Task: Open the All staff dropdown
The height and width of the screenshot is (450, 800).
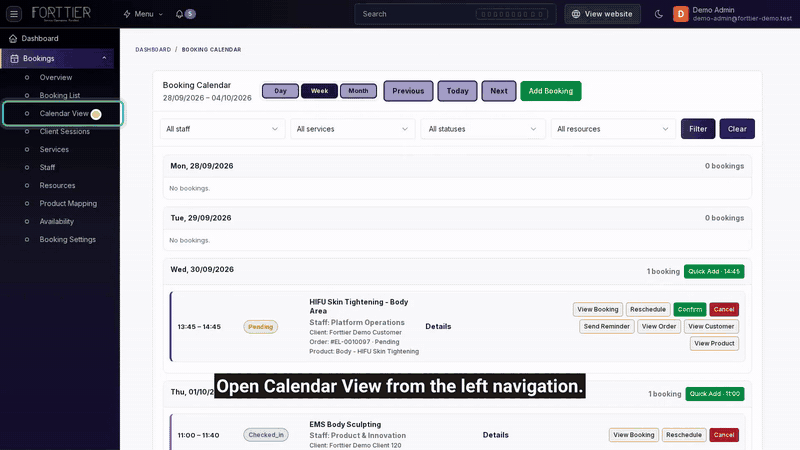Action: tap(222, 129)
